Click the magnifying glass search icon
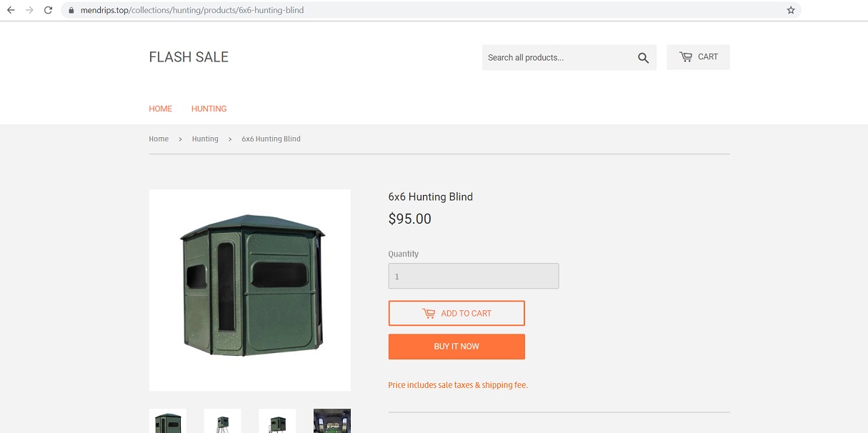Viewport: 868px width, 433px height. [x=643, y=58]
